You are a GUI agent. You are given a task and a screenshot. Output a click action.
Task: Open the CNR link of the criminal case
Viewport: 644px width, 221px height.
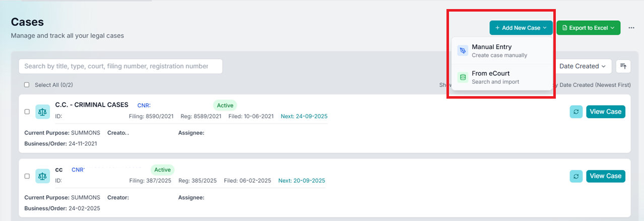144,106
